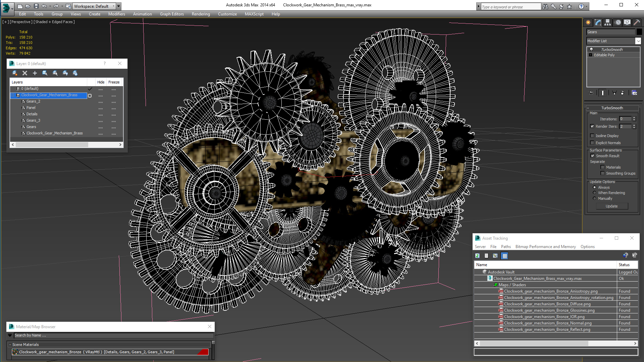644x362 pixels.
Task: Open the Modifier List dropdown
Action: coord(638,41)
